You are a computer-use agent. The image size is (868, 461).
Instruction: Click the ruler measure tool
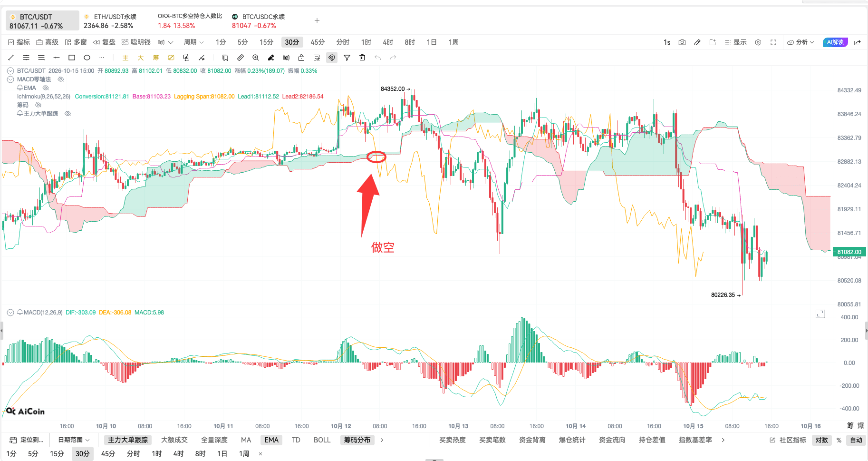241,58
